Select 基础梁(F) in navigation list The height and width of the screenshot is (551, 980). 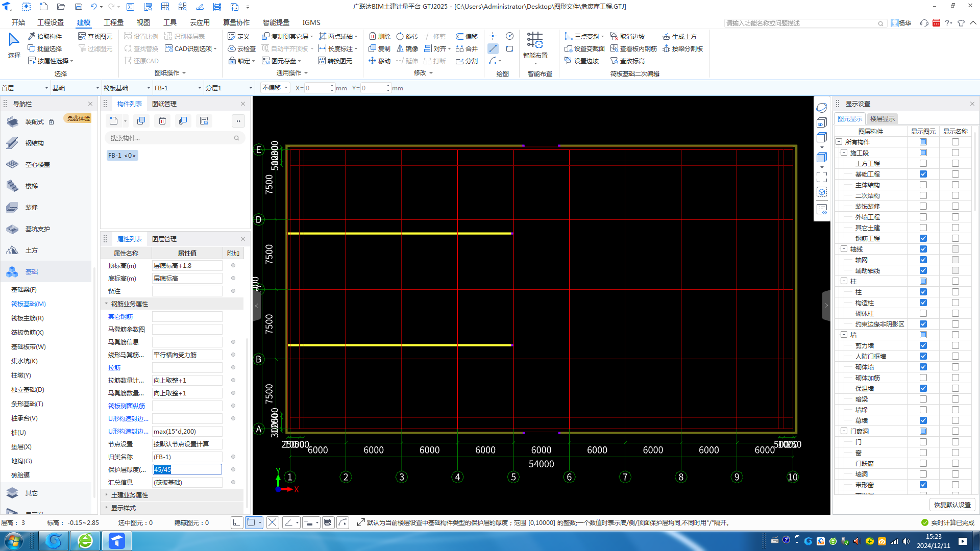click(24, 289)
